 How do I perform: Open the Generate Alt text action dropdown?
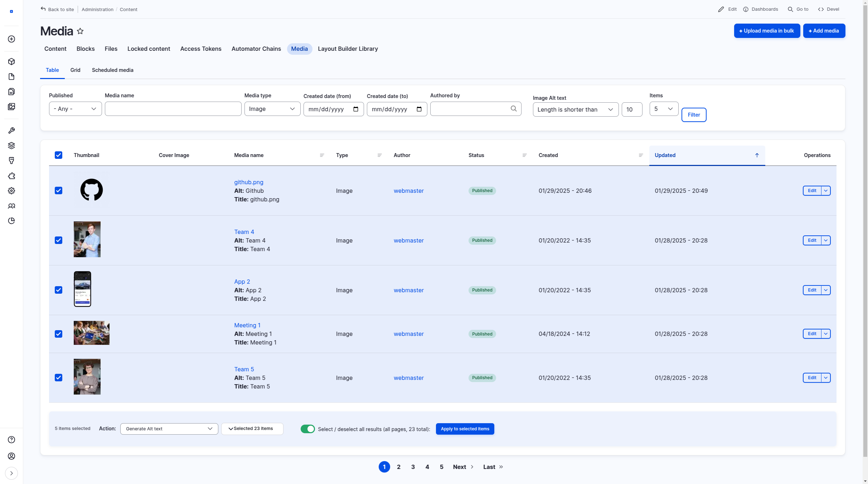pos(169,429)
